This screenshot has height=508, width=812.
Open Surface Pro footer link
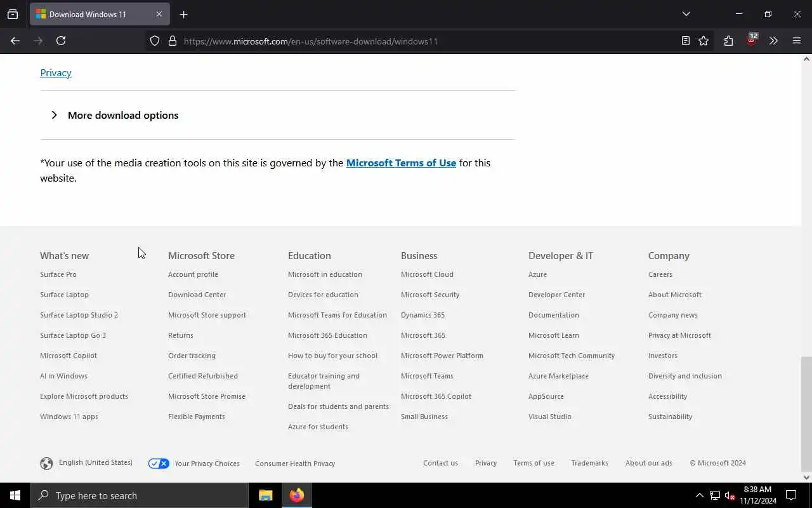click(x=58, y=274)
